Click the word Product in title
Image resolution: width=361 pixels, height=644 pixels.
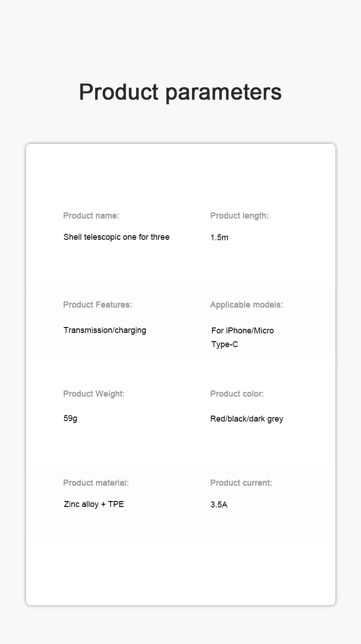pyautogui.click(x=118, y=91)
